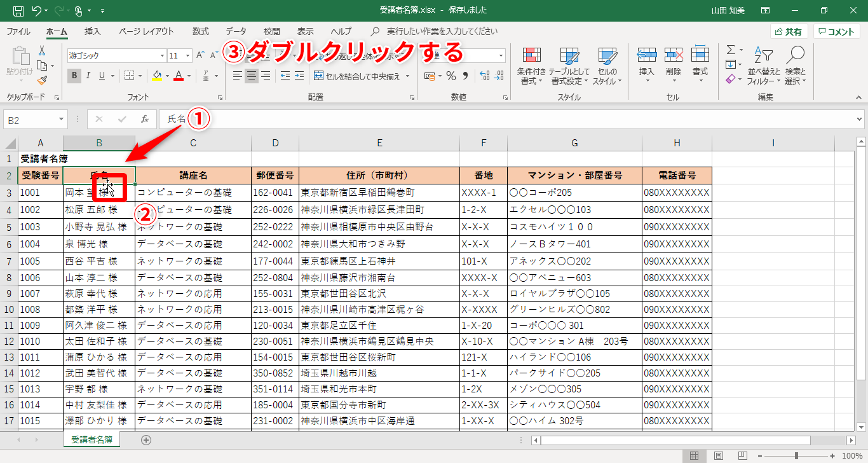Open the font color palette arrow
Viewport: 868px width, 463px height.
point(189,76)
